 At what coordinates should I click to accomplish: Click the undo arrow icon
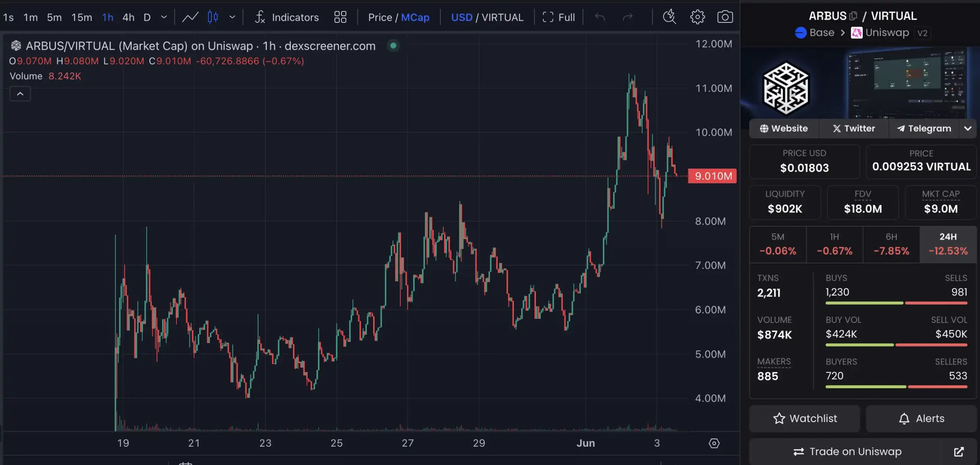point(600,17)
